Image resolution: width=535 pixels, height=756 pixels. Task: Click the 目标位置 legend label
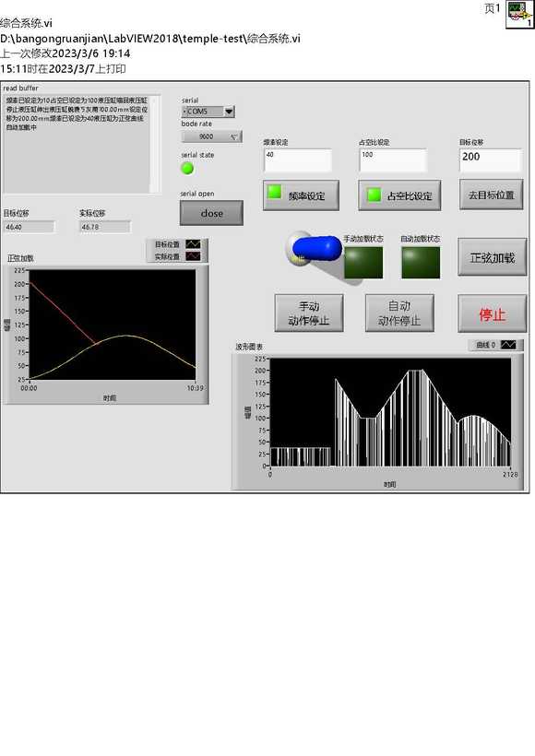pyautogui.click(x=167, y=244)
